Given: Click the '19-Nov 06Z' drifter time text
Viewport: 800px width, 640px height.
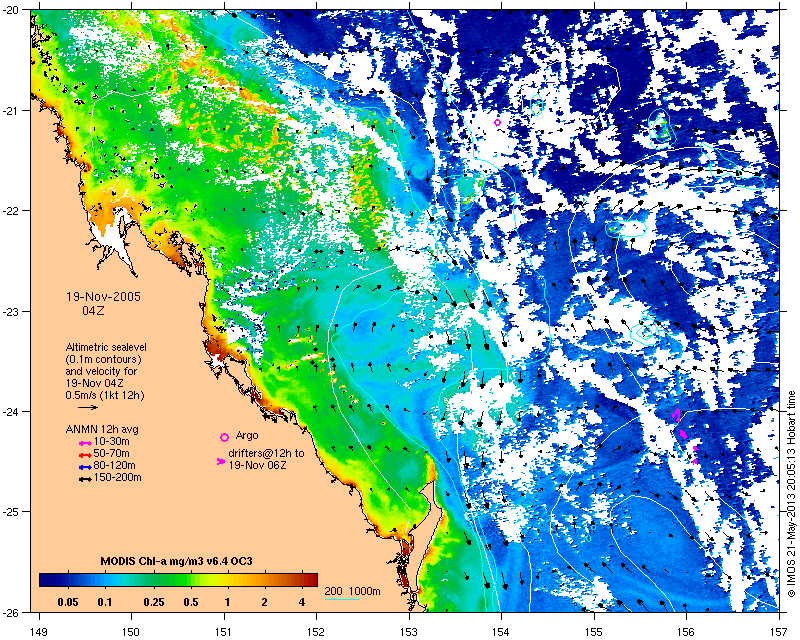Looking at the screenshot, I should tap(257, 465).
